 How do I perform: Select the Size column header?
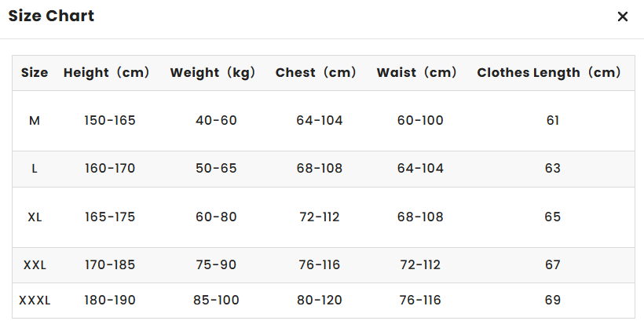point(35,73)
